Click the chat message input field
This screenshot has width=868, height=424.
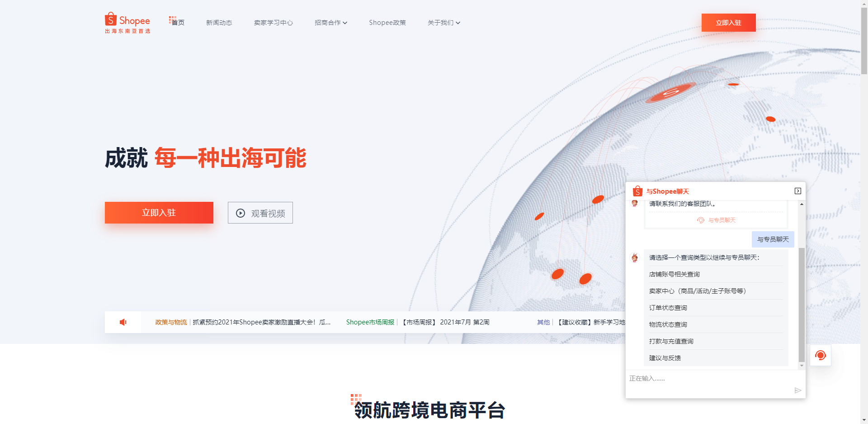(x=710, y=379)
